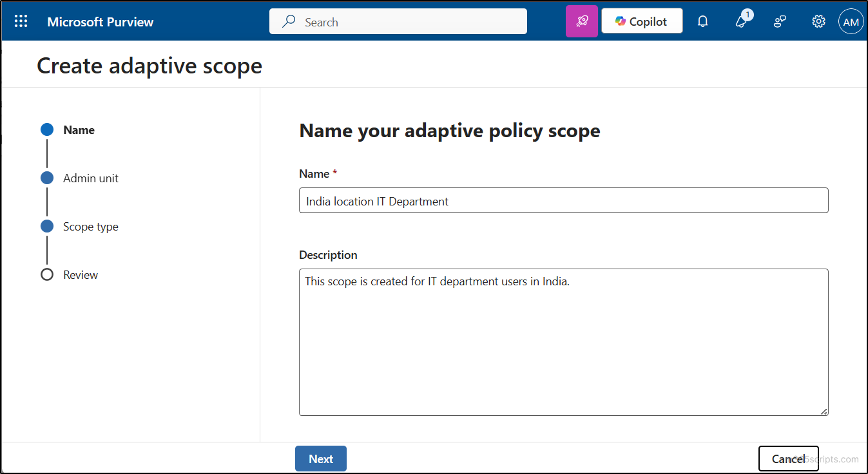
Task: Click the 'Name your adaptive policy scope' heading
Action: (450, 131)
